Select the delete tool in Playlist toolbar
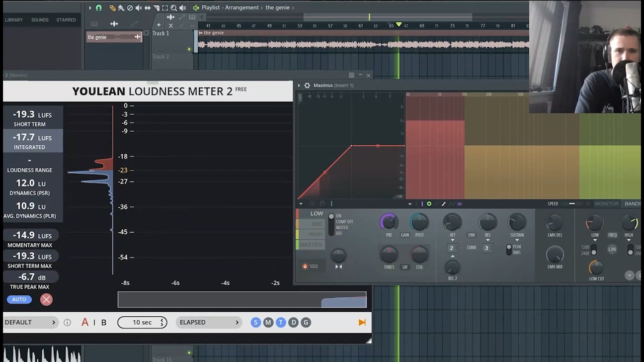Viewport: 644px width, 362px height. [x=130, y=8]
